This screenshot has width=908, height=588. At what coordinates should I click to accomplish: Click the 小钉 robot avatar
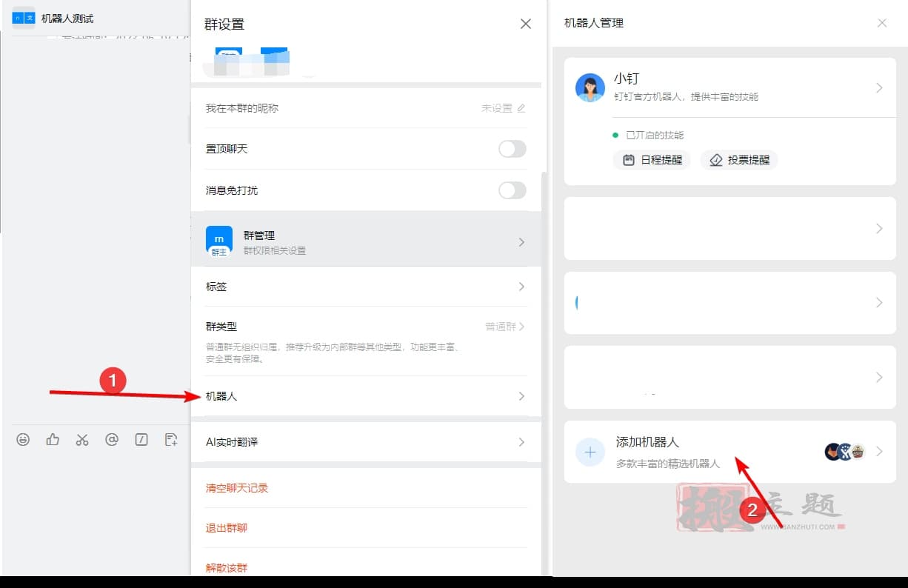point(590,87)
